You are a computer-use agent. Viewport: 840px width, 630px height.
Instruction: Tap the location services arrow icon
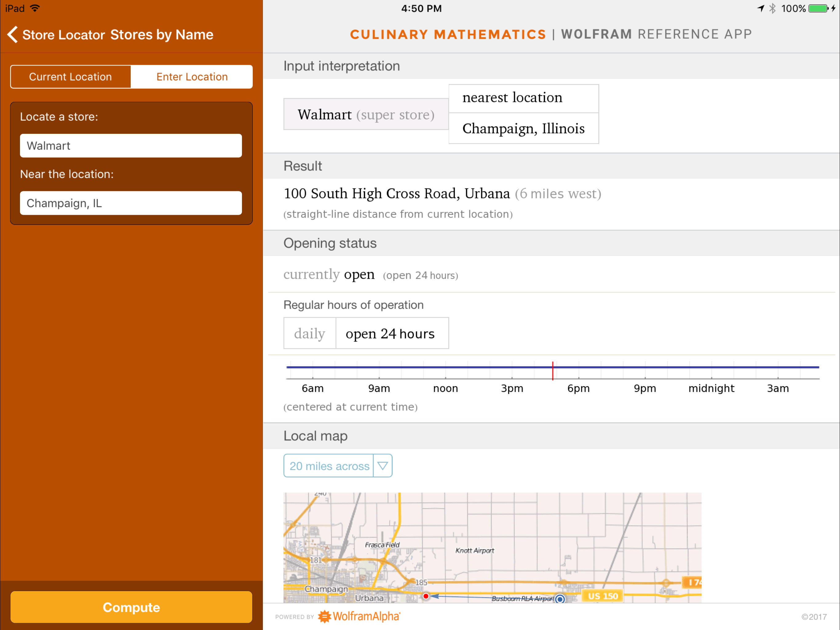pos(761,8)
